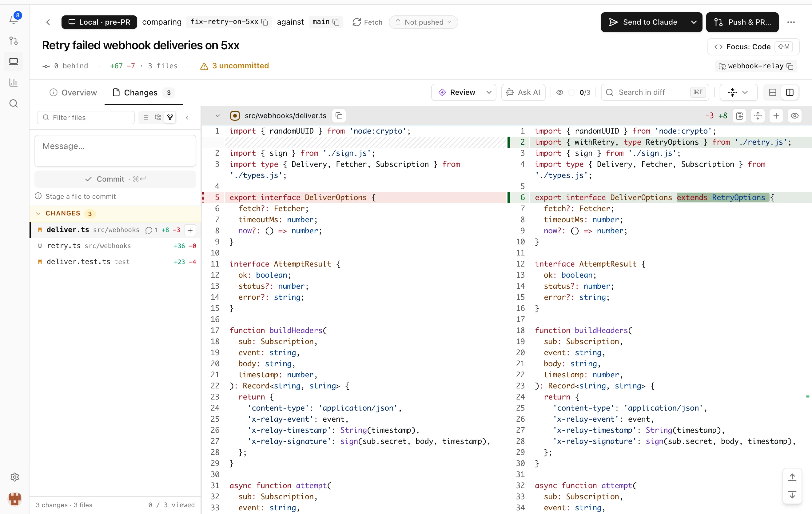Select grouped by status file view

coord(170,118)
